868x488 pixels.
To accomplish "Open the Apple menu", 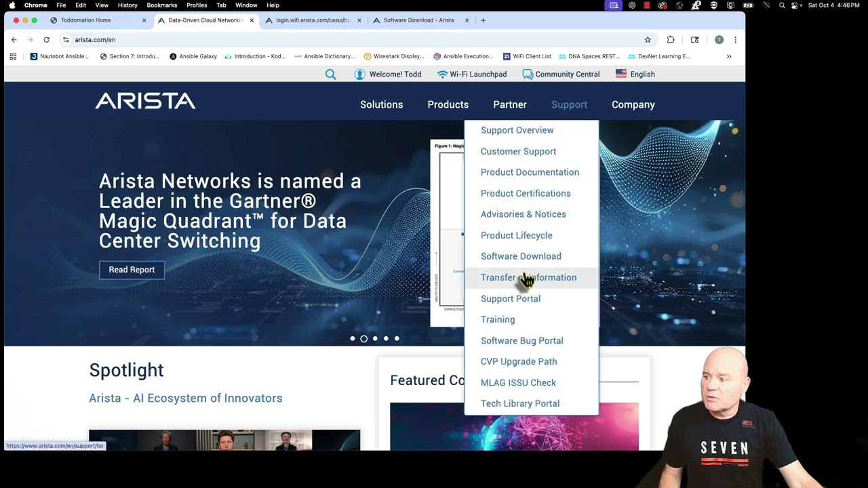I will [12, 5].
